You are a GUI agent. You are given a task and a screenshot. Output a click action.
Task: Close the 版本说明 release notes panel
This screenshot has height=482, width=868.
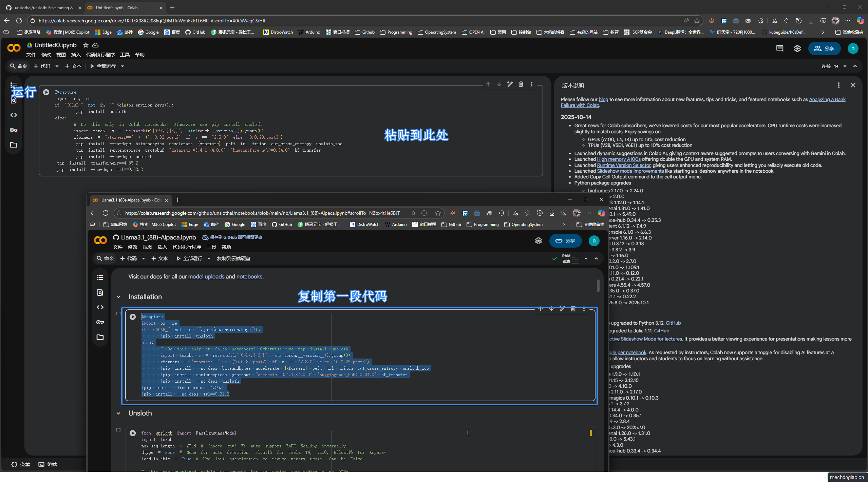click(853, 85)
